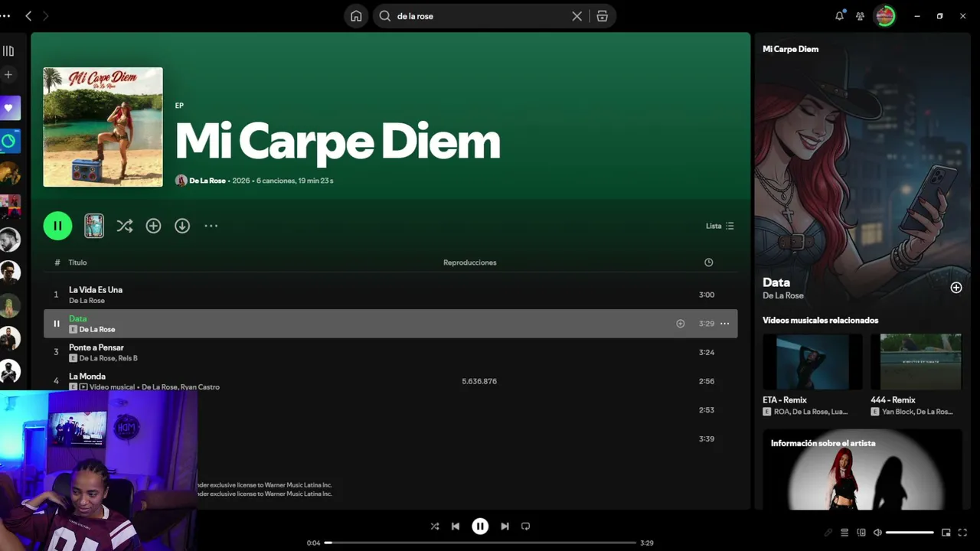Viewport: 980px width, 551px height.
Task: Go back with the left arrow
Action: (28, 16)
